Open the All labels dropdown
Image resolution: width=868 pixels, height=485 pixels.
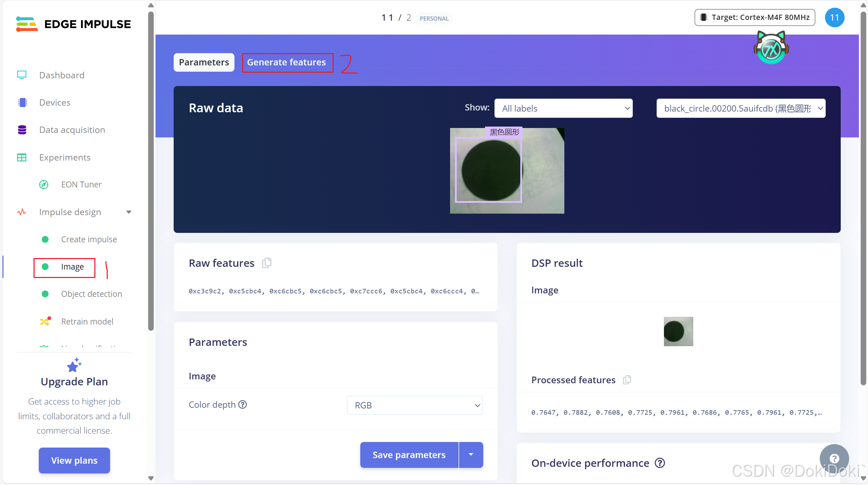click(x=563, y=108)
